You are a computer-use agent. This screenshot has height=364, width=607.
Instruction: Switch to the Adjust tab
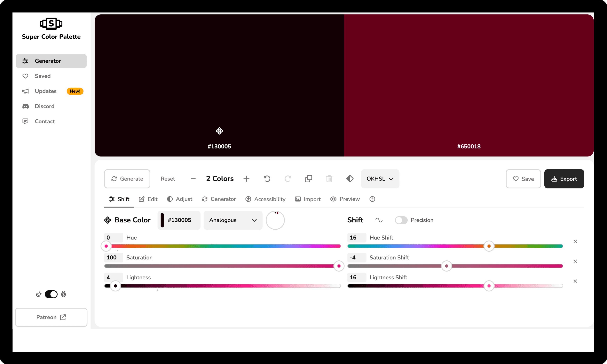point(179,199)
